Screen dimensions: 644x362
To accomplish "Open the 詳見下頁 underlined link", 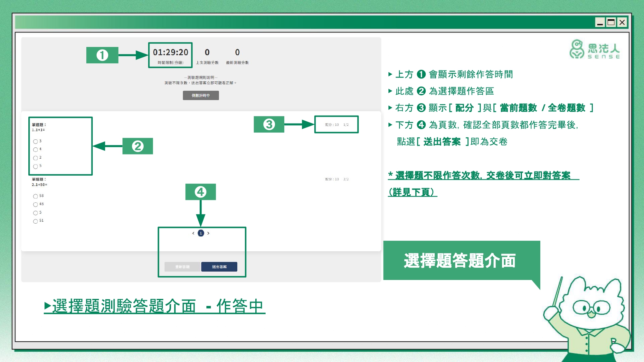I will pyautogui.click(x=412, y=192).
